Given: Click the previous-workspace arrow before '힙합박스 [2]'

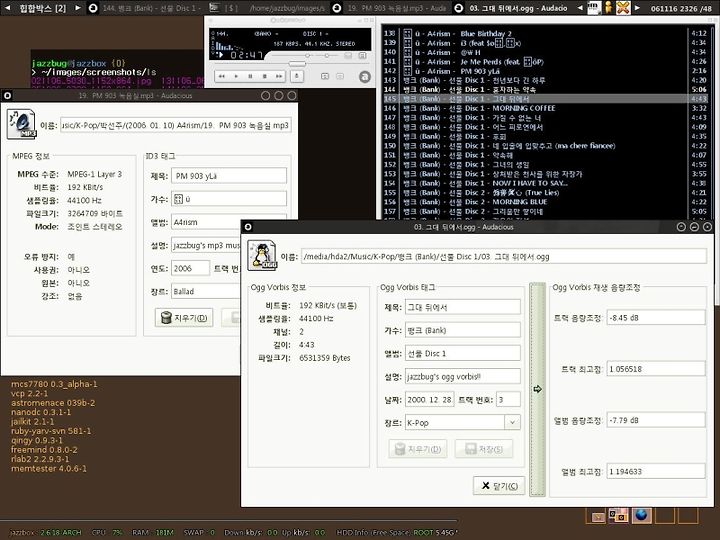Looking at the screenshot, I should coord(6,8).
